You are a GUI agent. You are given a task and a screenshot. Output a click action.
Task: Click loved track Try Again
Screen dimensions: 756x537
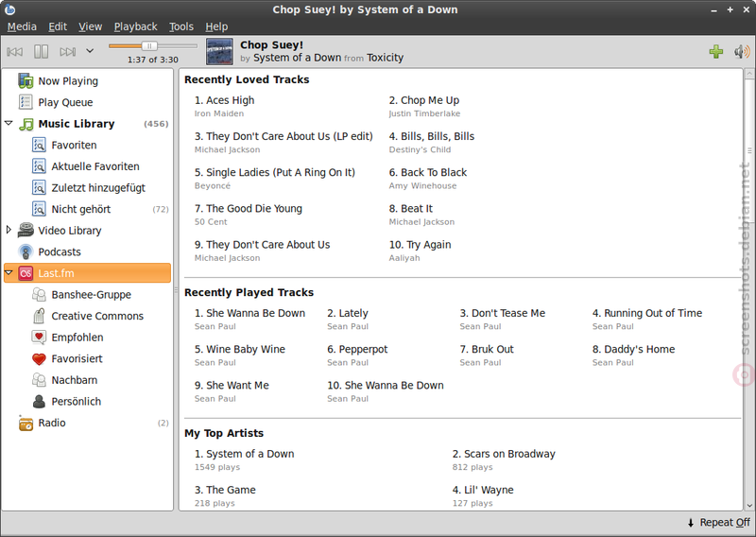pos(420,245)
